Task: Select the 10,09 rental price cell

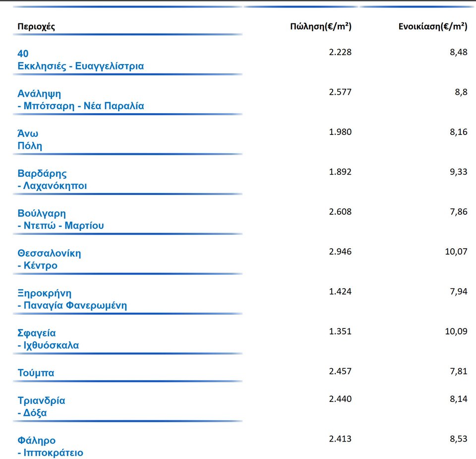Action: click(456, 331)
